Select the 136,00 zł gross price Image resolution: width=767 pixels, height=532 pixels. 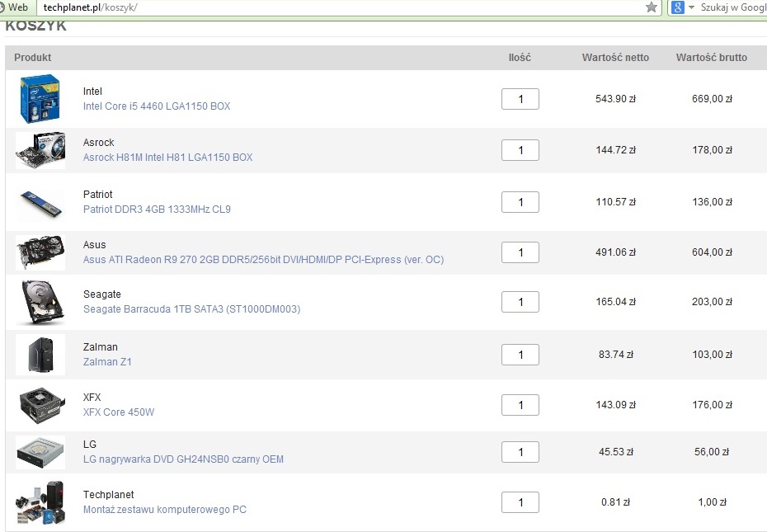click(x=713, y=202)
